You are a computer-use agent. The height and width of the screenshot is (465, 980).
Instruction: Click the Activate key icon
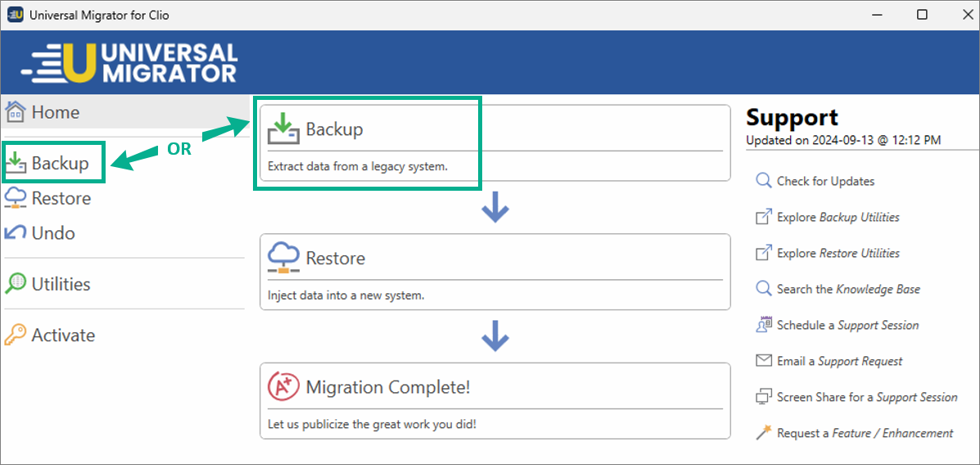[16, 336]
